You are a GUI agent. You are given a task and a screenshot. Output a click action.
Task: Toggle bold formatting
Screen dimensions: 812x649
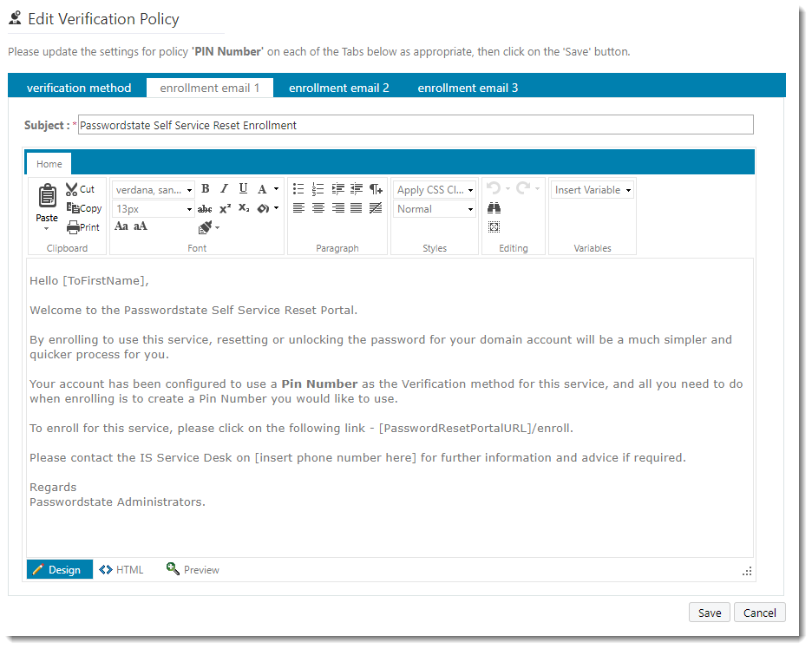tap(206, 189)
